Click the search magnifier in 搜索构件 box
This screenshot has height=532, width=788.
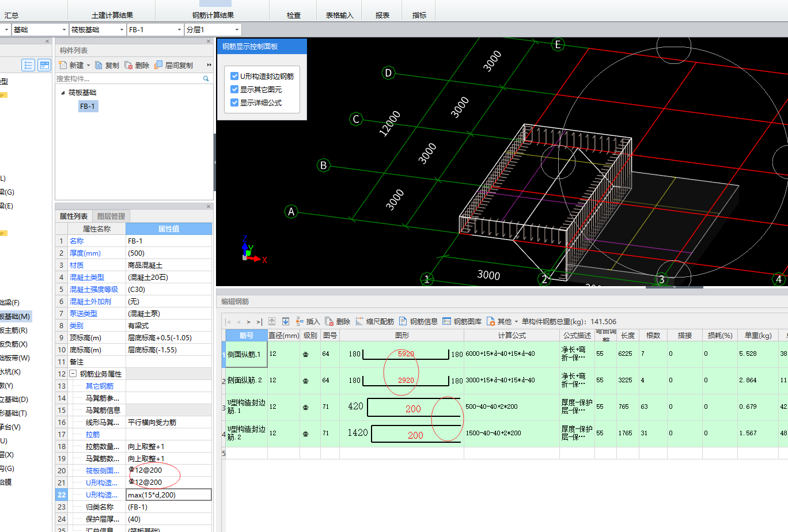pos(206,78)
